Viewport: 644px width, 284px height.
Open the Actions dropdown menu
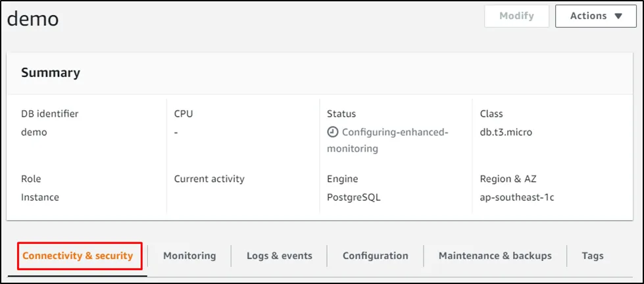click(596, 16)
